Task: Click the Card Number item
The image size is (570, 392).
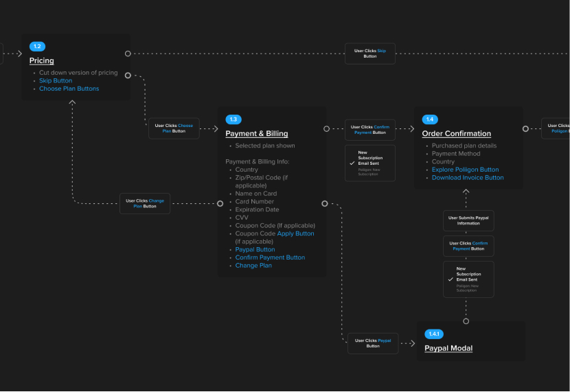Action: [255, 202]
